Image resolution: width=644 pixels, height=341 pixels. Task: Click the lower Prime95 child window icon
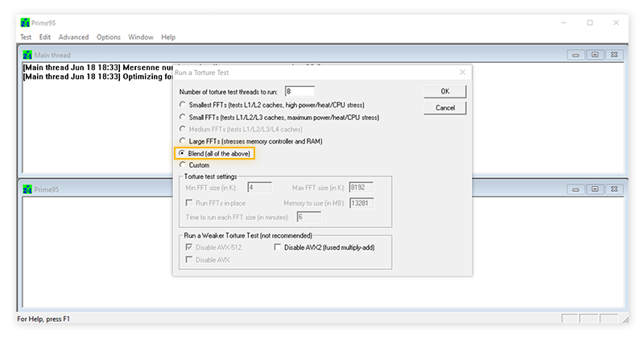pyautogui.click(x=27, y=189)
